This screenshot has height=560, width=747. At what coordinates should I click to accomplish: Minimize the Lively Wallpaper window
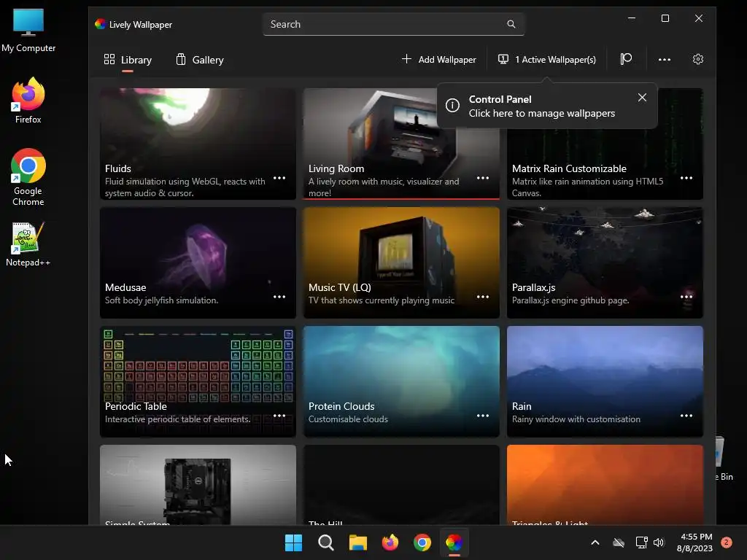[632, 18]
